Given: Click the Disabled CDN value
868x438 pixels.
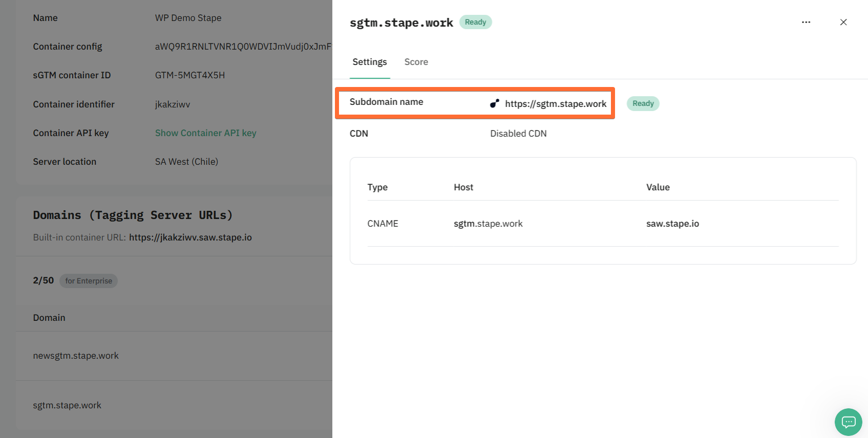Looking at the screenshot, I should [518, 134].
